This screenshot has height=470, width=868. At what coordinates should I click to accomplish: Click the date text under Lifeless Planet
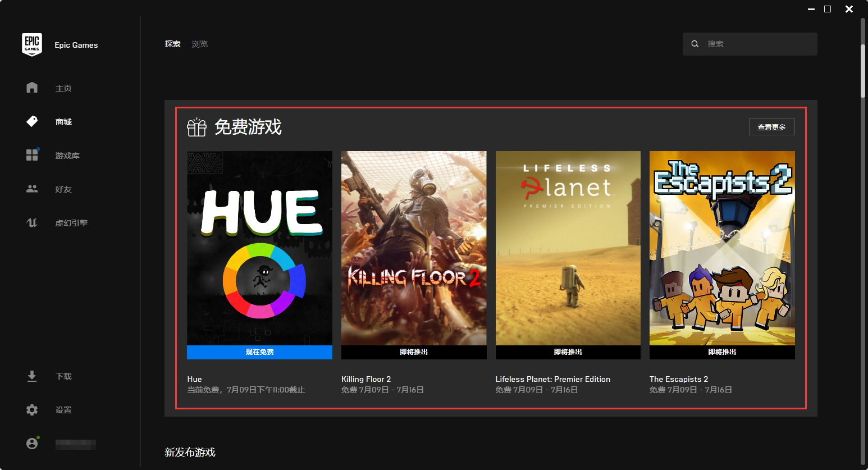click(x=537, y=390)
